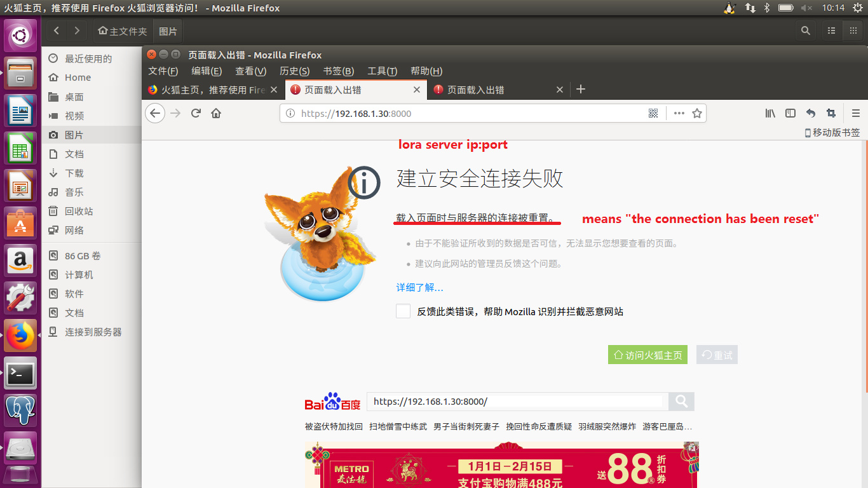
Task: Open the Firefox library icon
Action: [x=770, y=113]
